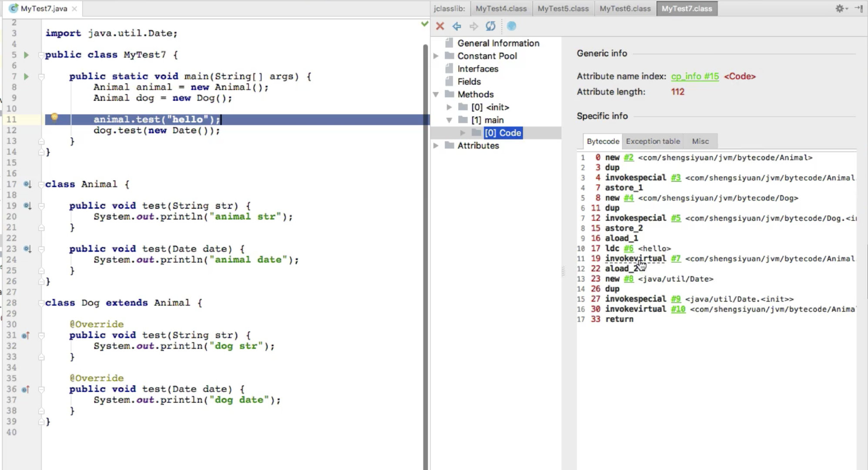
Task: Collapse the [1] main method node
Action: [449, 120]
